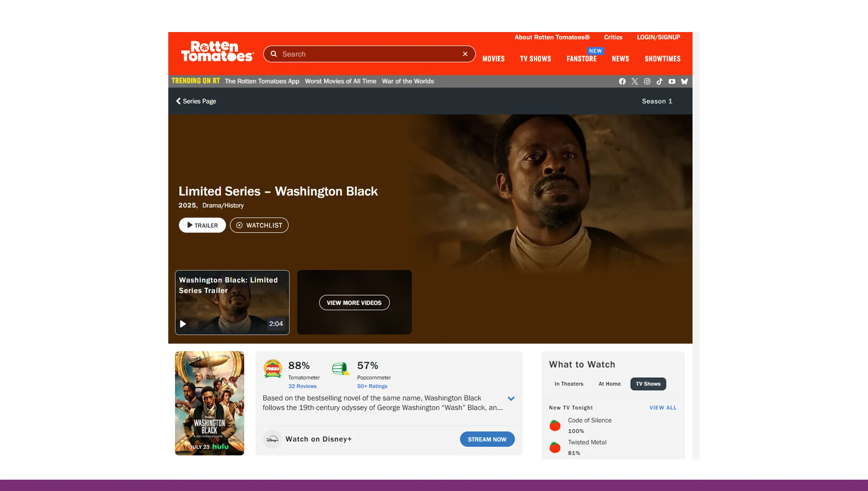
Task: Add series to WATCHLIST
Action: (259, 225)
